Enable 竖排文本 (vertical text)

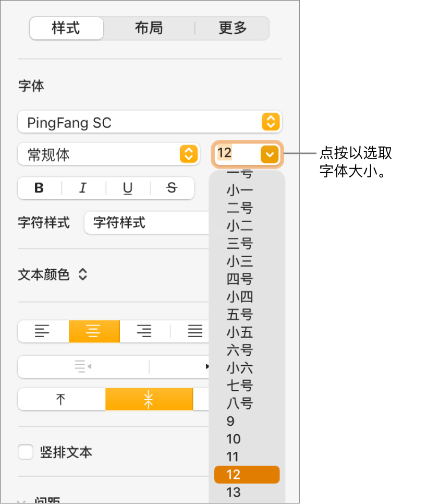click(26, 452)
